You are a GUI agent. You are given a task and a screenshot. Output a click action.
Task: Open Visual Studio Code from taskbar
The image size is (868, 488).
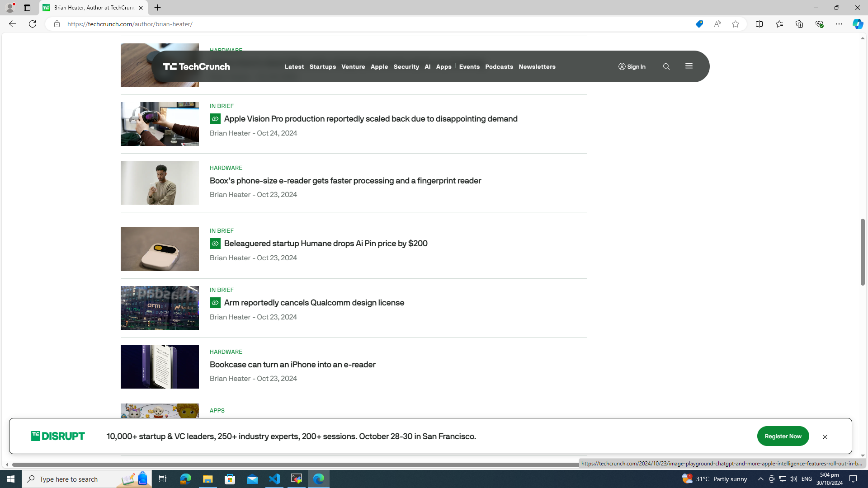tap(274, 479)
